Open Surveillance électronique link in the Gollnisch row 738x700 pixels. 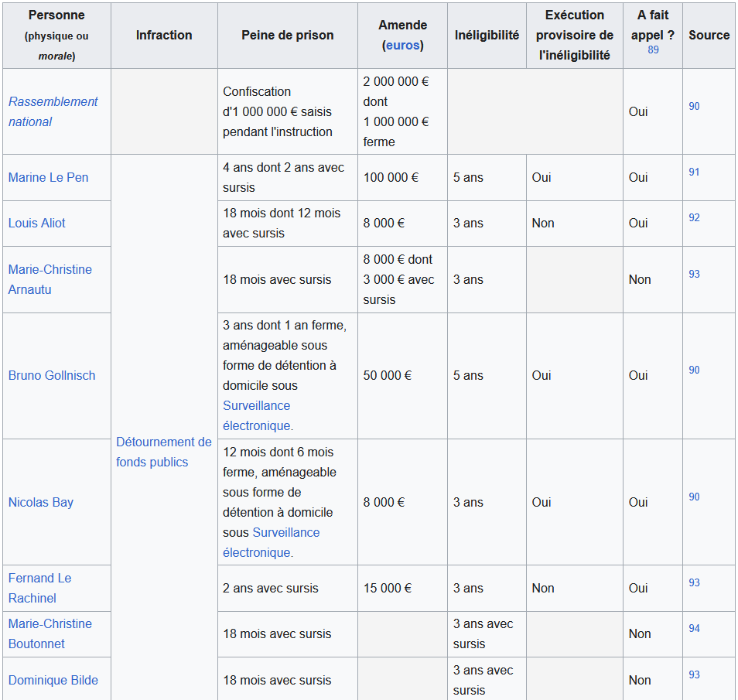(x=258, y=415)
